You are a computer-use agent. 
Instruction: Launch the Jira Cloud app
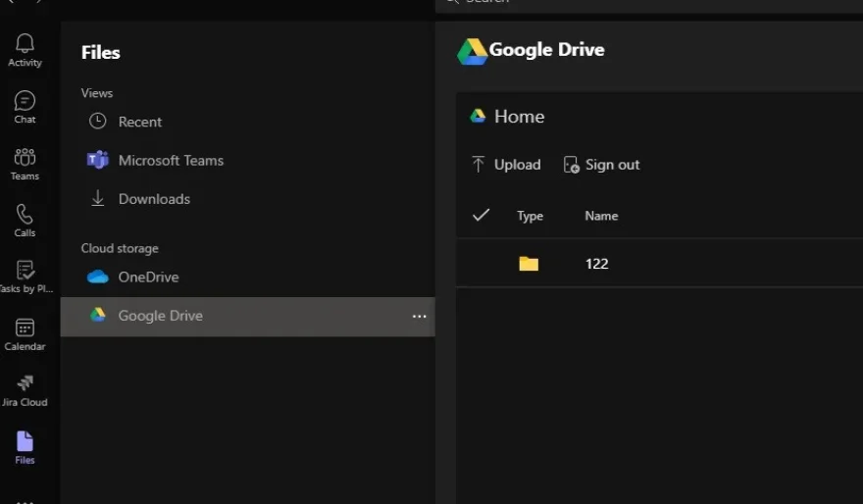25,390
